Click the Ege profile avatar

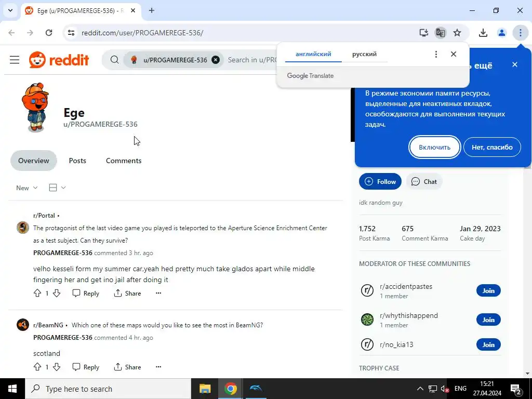(x=36, y=107)
